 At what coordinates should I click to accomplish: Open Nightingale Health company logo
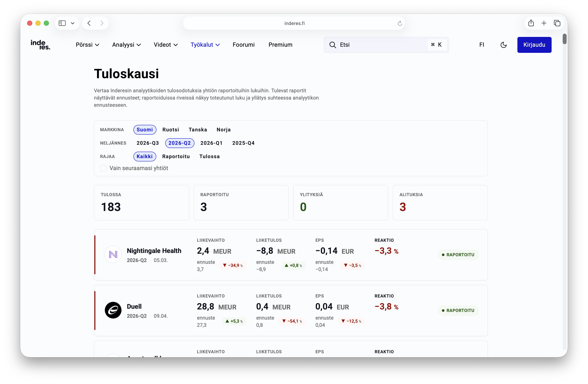pyautogui.click(x=113, y=254)
